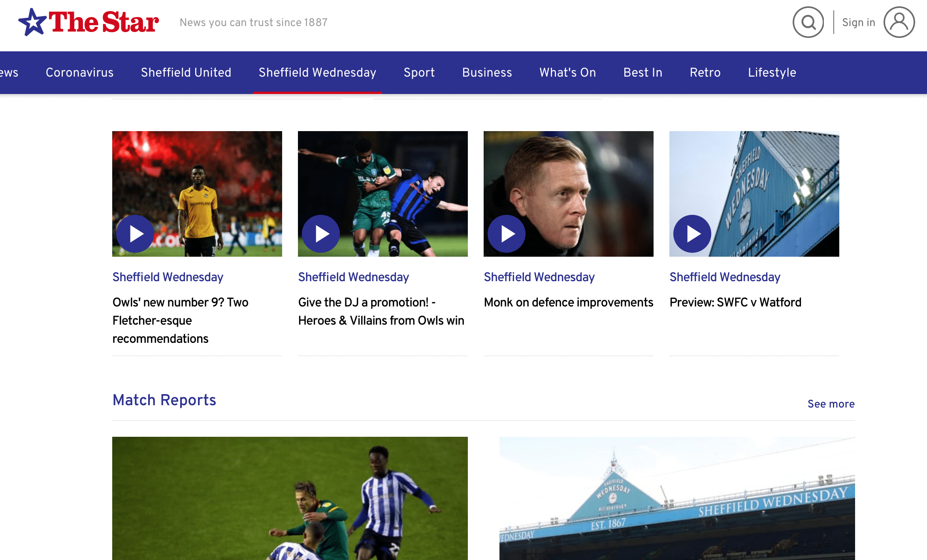Open the Coronavirus nav tab

tap(79, 73)
